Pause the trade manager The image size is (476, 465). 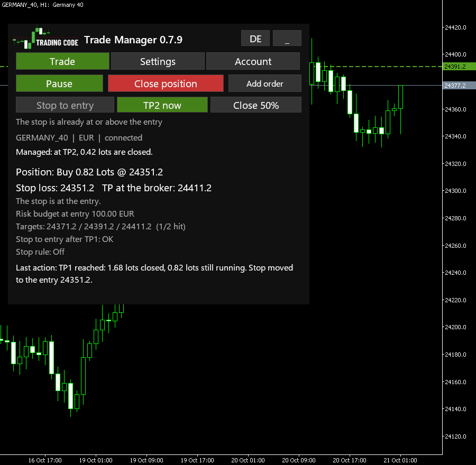pos(59,83)
